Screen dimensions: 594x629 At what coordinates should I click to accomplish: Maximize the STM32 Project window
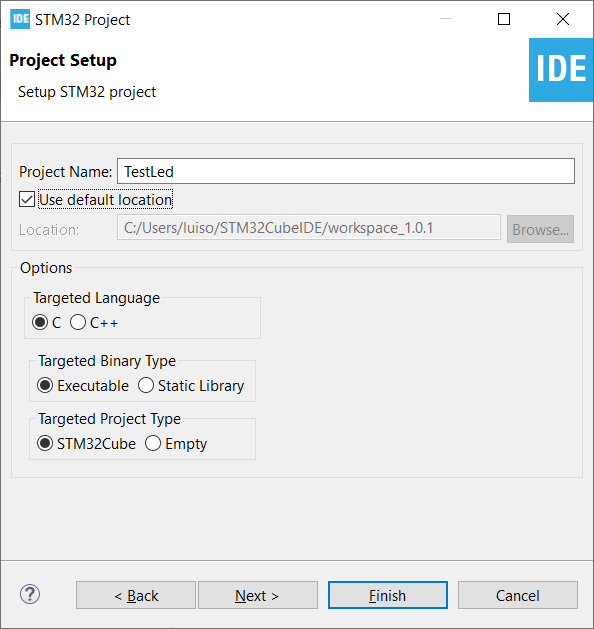click(x=504, y=19)
